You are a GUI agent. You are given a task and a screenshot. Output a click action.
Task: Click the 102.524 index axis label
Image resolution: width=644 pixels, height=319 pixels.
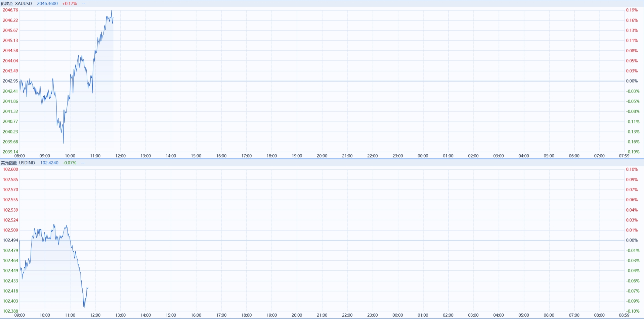[x=10, y=220]
